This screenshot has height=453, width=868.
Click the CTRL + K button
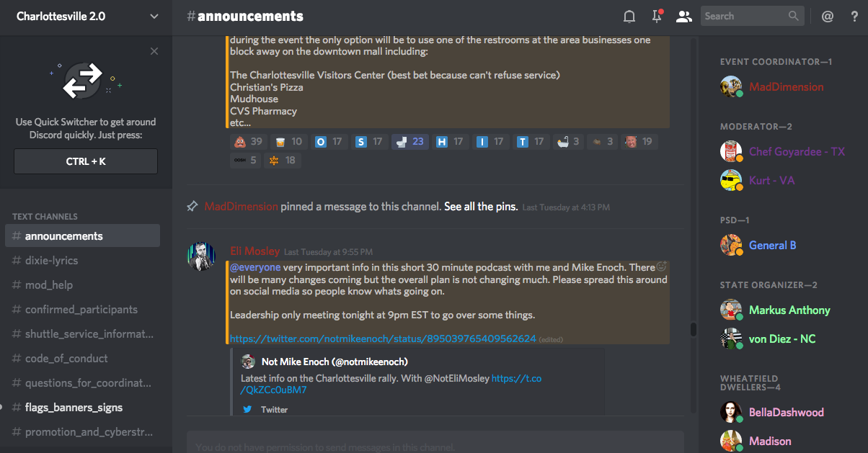86,161
